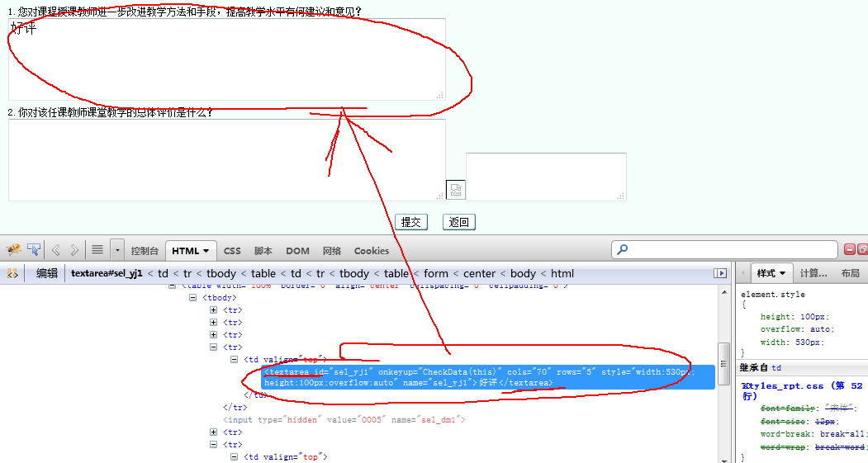Click the td link after 继承自

click(x=776, y=368)
